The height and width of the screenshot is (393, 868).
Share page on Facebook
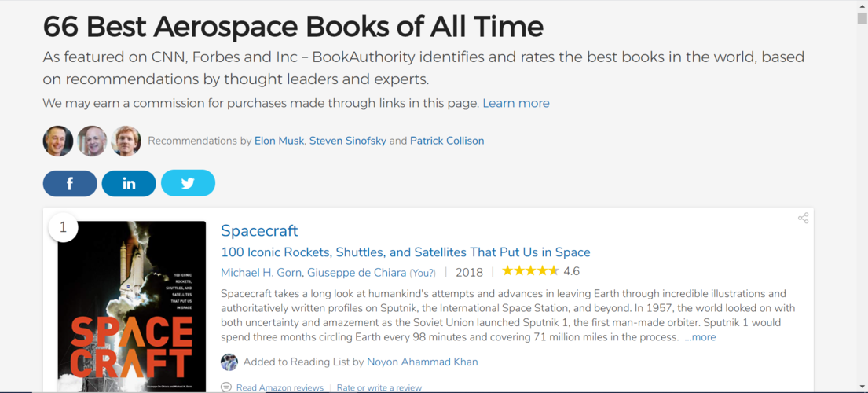click(70, 184)
